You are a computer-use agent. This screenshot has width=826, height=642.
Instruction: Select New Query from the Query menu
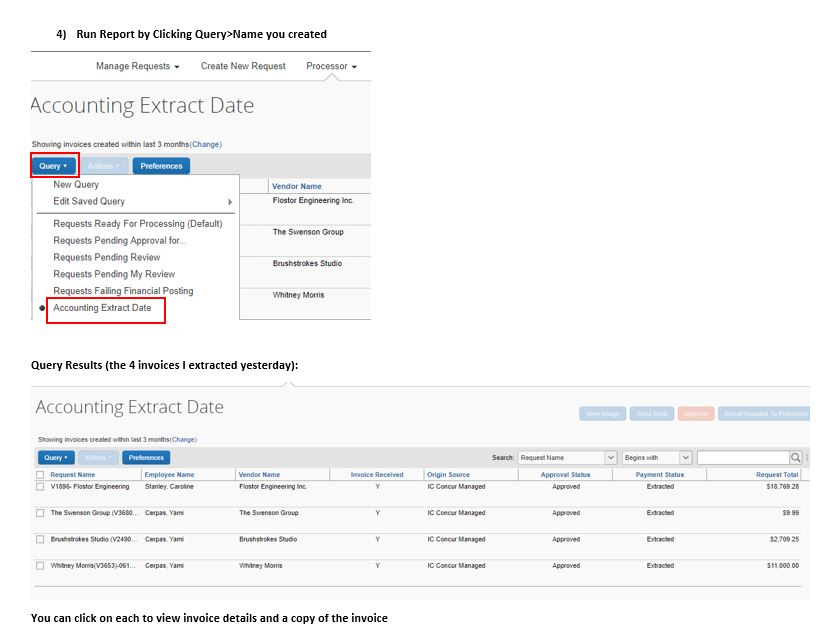[x=75, y=184]
